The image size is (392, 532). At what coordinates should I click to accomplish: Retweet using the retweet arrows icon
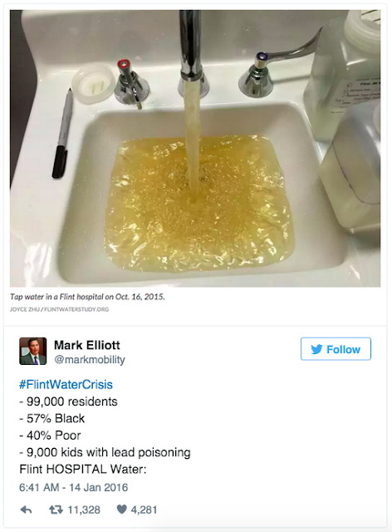pyautogui.click(x=56, y=510)
